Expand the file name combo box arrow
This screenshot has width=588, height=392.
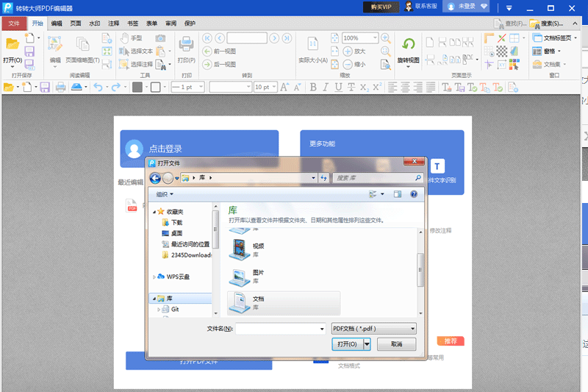[322, 329]
